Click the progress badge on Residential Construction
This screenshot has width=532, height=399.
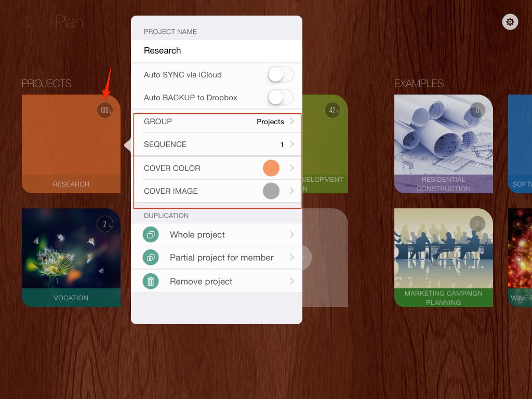[477, 110]
